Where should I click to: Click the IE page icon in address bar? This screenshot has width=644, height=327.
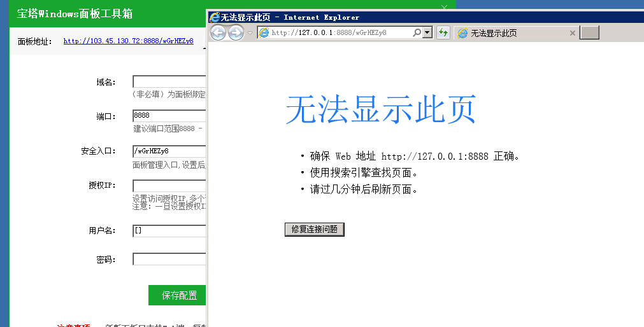(264, 32)
